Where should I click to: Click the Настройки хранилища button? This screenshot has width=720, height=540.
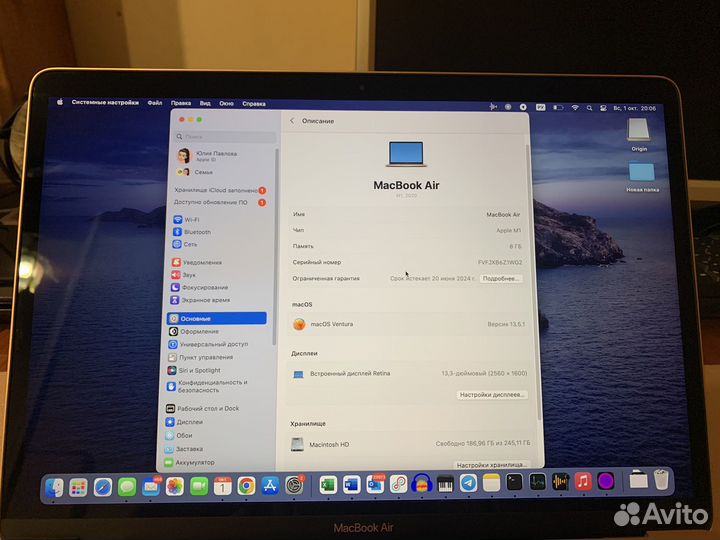(491, 465)
